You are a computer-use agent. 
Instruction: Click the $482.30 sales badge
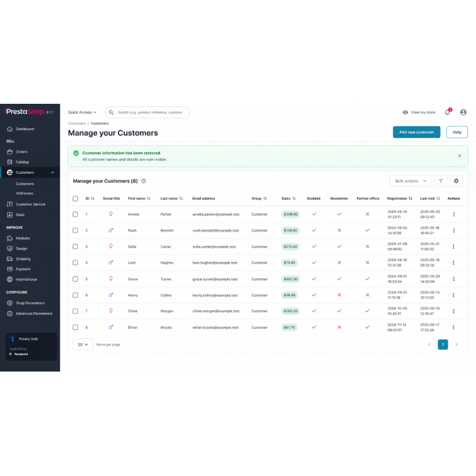pos(290,279)
